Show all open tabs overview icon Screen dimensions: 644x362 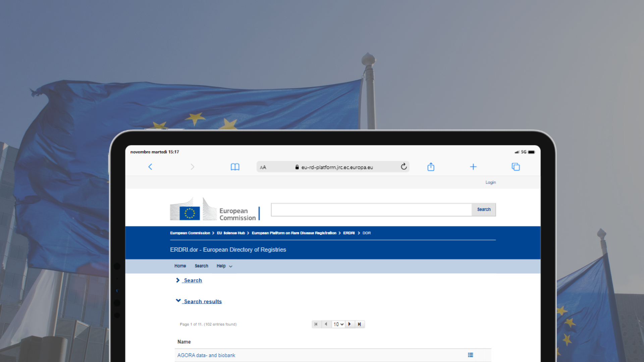pos(516,167)
